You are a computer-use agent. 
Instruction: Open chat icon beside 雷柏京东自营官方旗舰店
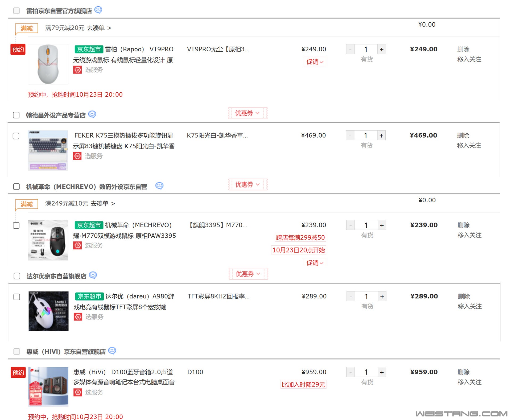click(x=98, y=10)
